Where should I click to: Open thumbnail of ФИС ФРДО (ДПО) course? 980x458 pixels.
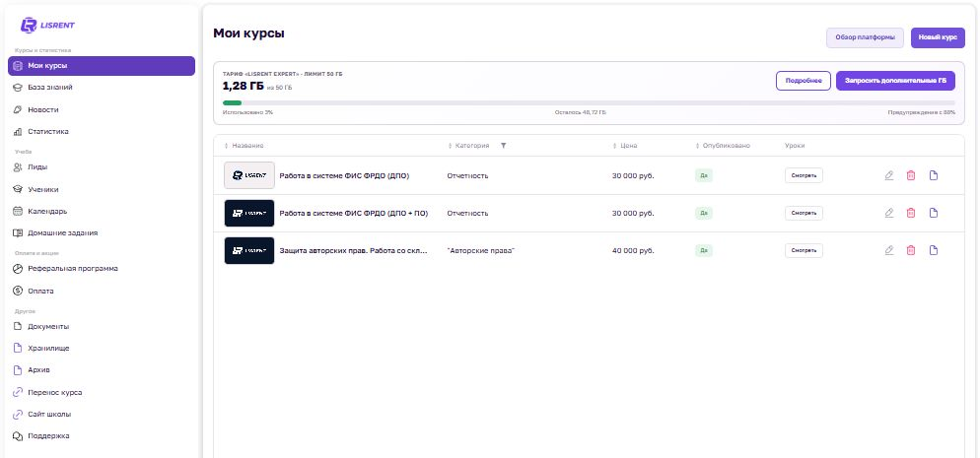[x=249, y=175]
